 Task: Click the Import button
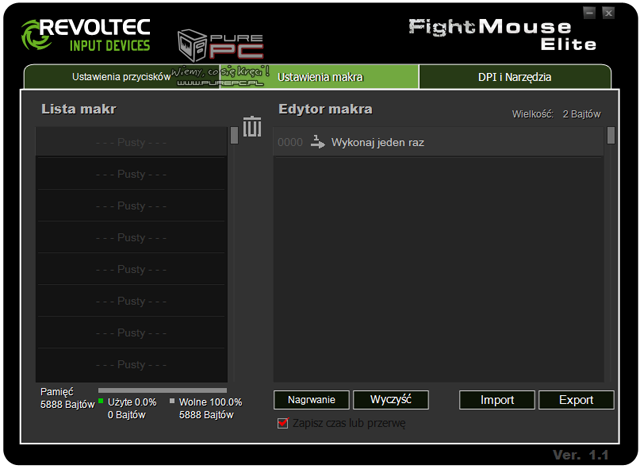pyautogui.click(x=497, y=400)
